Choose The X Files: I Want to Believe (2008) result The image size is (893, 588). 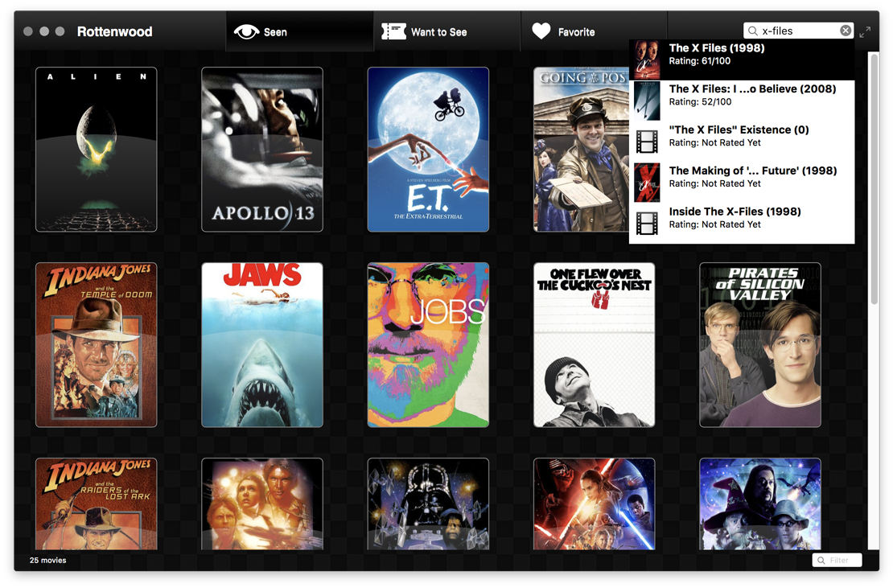point(742,101)
